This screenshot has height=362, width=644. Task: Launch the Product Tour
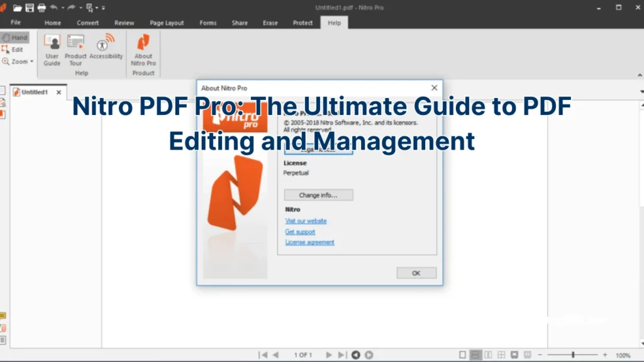point(75,50)
